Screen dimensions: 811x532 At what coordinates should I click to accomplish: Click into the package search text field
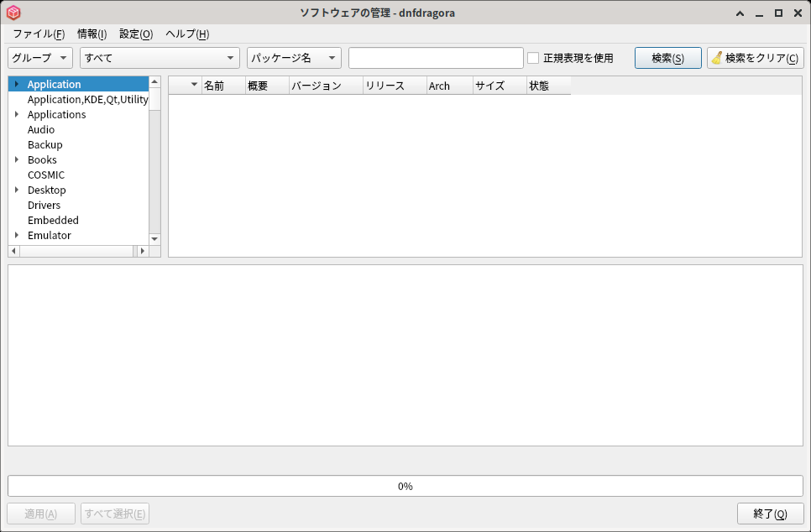click(436, 58)
